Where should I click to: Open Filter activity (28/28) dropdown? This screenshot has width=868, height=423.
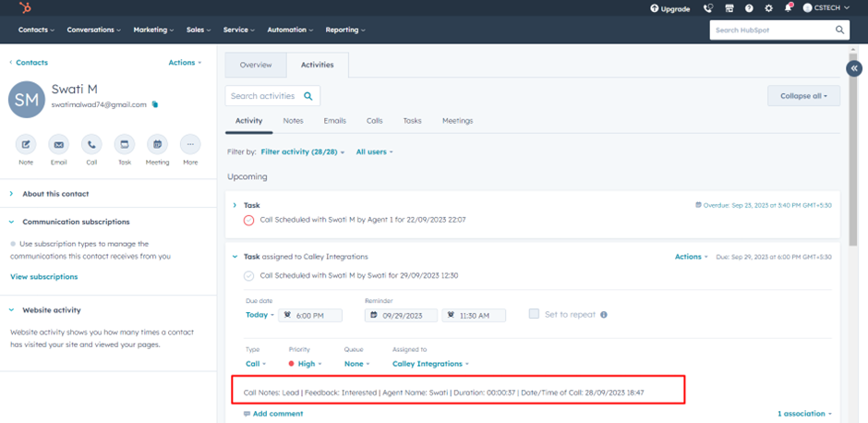[302, 151]
